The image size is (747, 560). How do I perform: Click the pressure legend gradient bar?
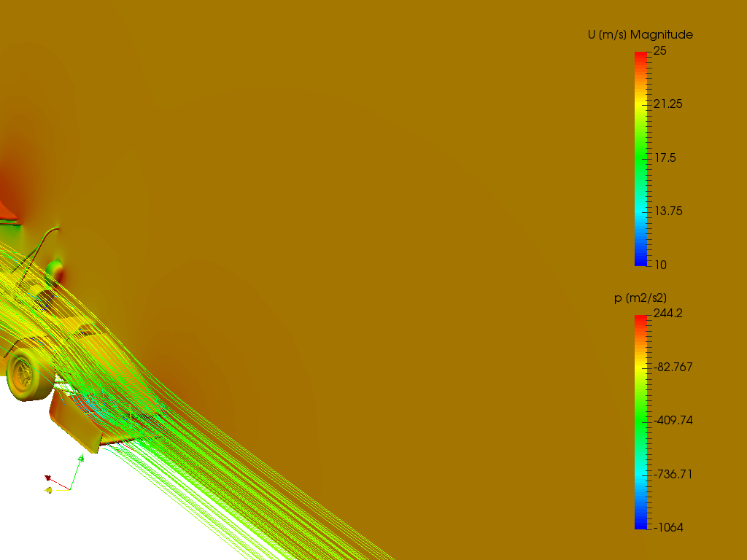(641, 420)
